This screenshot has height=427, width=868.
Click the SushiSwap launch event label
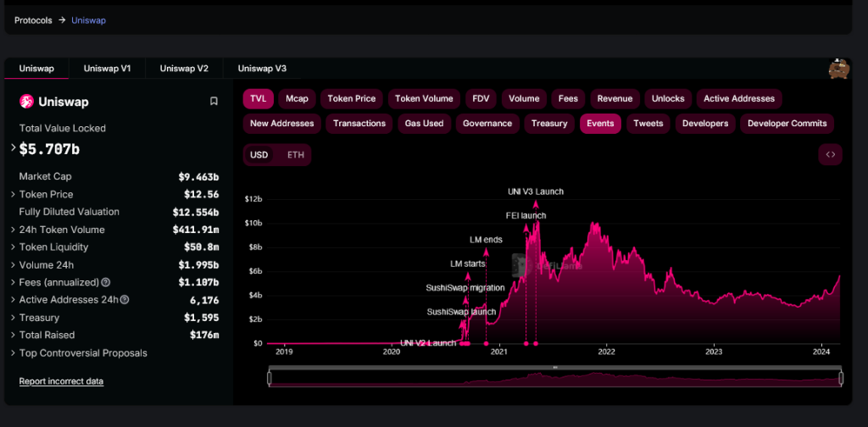tap(461, 312)
